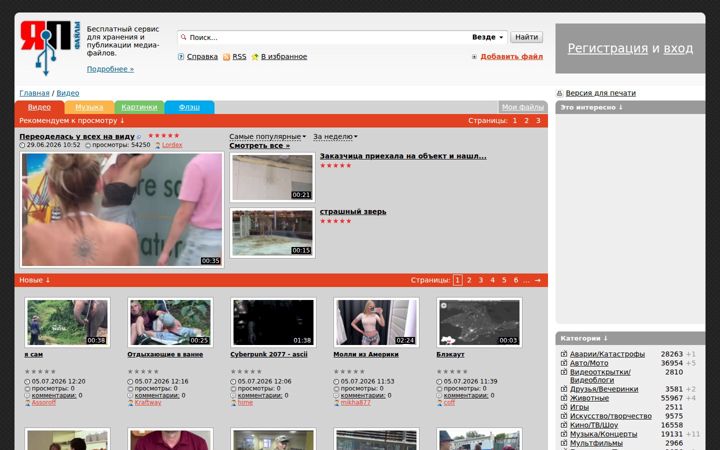Click the help icon beside Справка
This screenshot has height=450, width=720.
point(181,57)
